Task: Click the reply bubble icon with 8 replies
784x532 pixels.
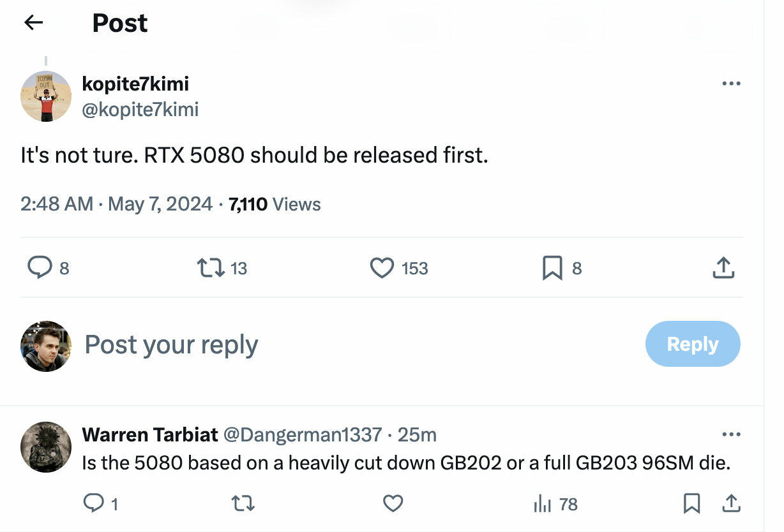Action: (40, 268)
